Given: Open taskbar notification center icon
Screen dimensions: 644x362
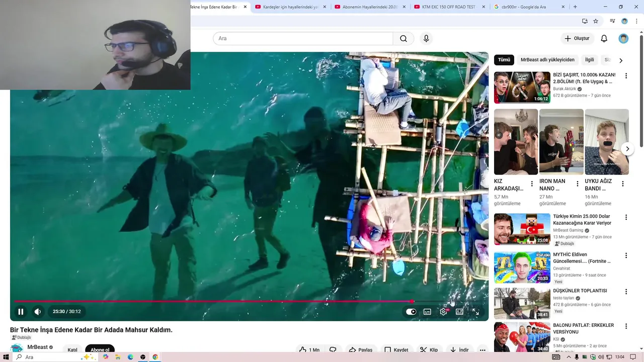Looking at the screenshot, I should click(x=633, y=357).
